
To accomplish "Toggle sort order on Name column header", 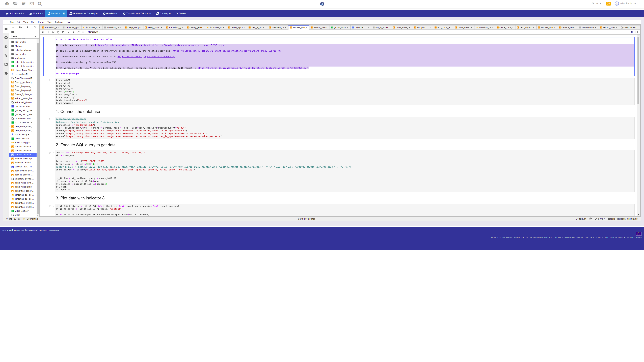I will pyautogui.click(x=23, y=36).
